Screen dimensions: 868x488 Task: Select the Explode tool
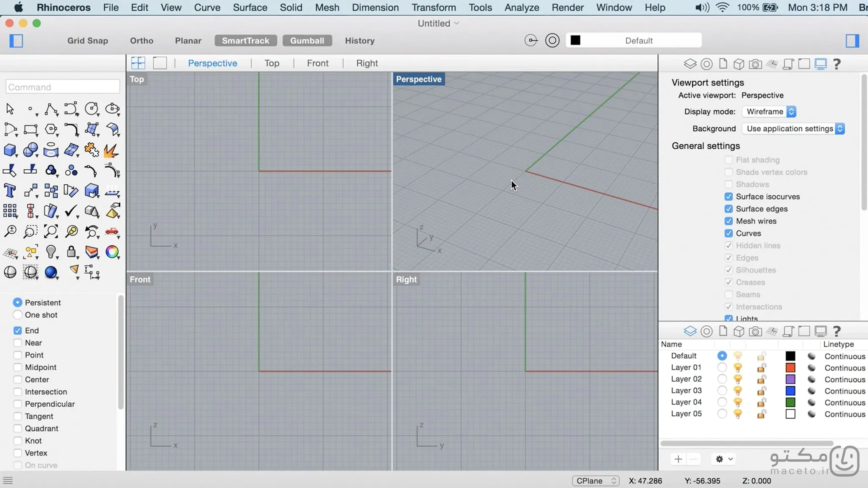click(x=111, y=150)
